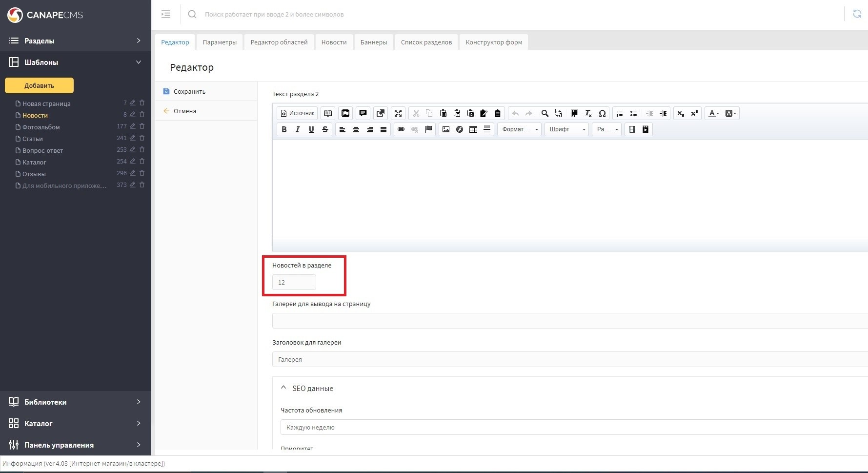
Task: Click the insert link icon
Action: coord(401,129)
